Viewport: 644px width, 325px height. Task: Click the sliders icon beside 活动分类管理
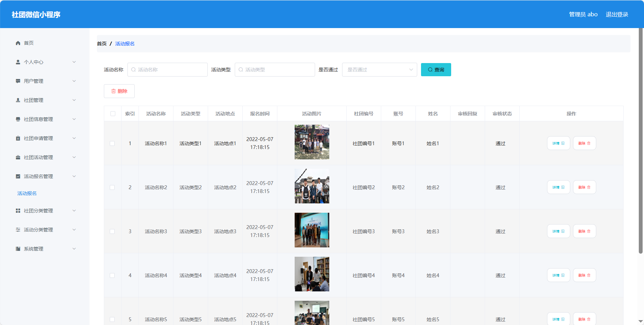(18, 230)
